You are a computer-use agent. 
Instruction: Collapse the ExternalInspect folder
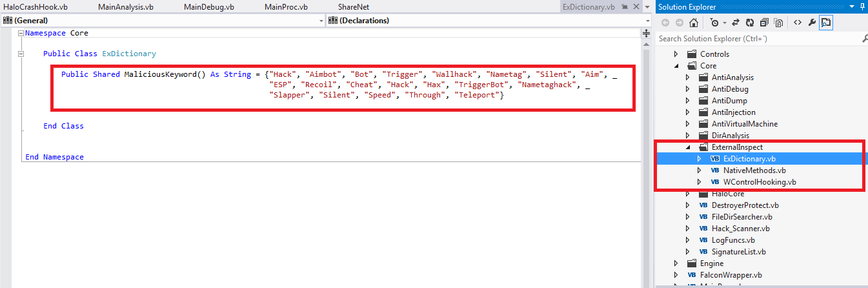coord(688,147)
